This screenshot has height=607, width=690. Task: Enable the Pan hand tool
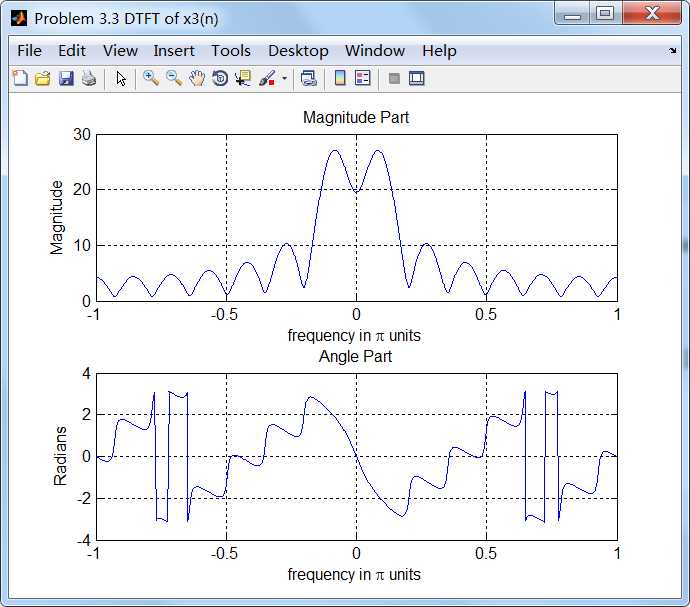(197, 78)
